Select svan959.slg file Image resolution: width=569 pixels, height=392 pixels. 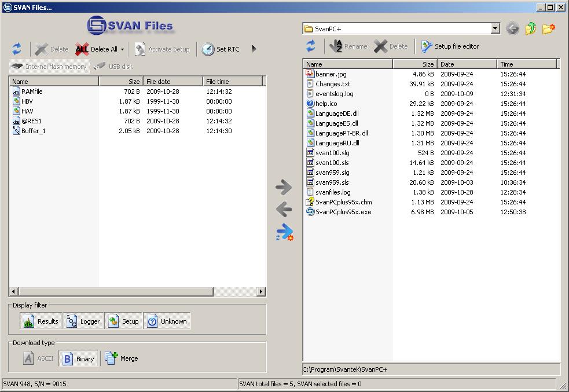point(328,172)
